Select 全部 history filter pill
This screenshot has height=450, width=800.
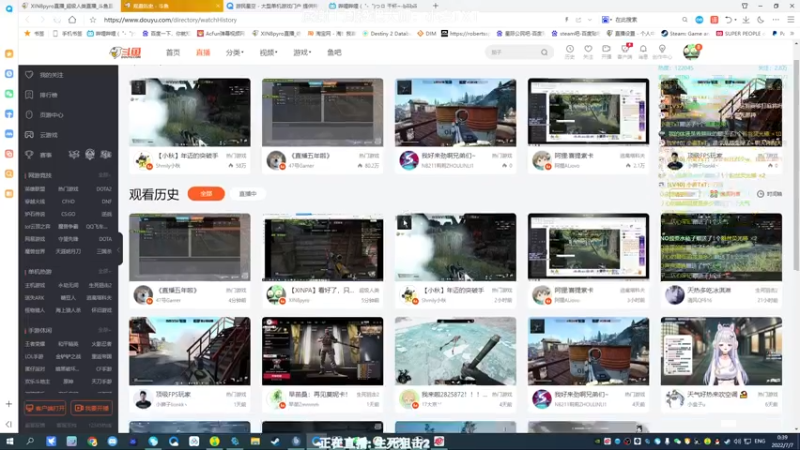[206, 194]
